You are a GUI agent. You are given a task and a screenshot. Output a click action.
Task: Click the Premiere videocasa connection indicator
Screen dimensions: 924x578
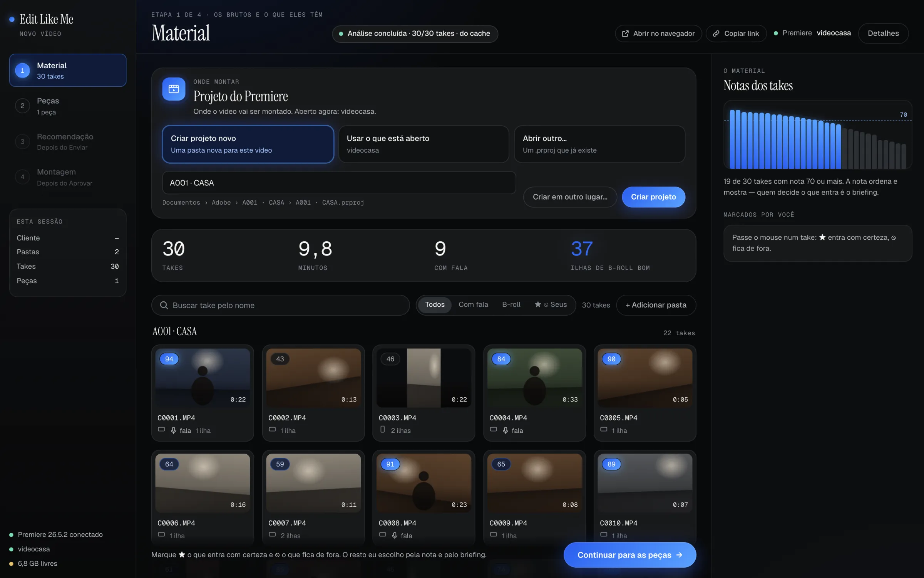pos(812,33)
